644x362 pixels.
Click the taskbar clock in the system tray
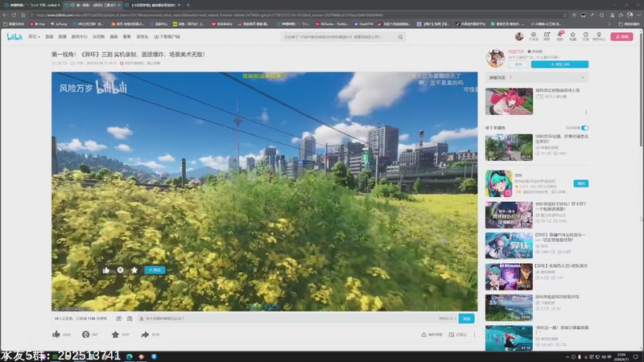point(621,356)
